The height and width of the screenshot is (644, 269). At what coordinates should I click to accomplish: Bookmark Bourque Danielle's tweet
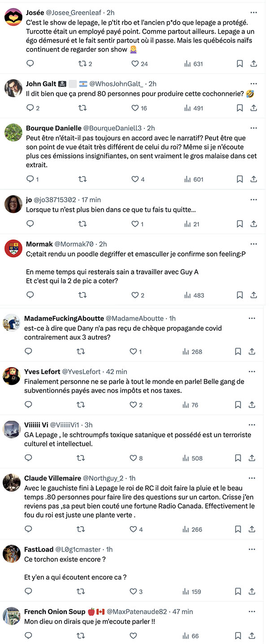240,179
